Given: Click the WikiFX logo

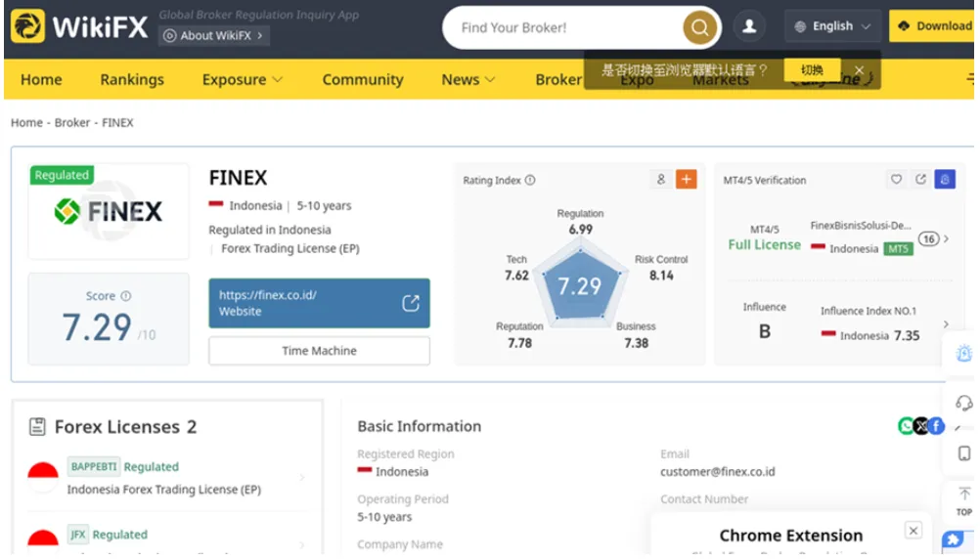Looking at the screenshot, I should click(x=79, y=26).
